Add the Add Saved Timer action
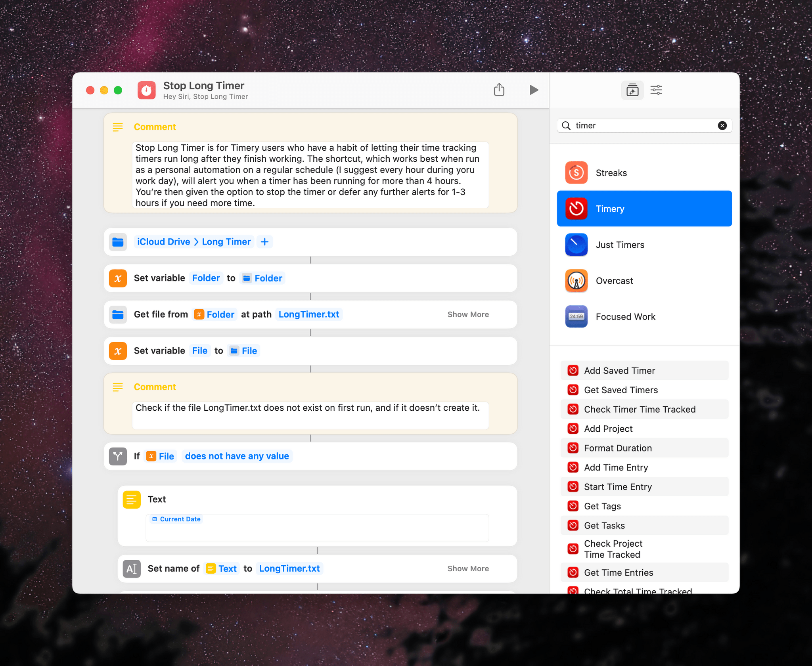 tap(644, 371)
